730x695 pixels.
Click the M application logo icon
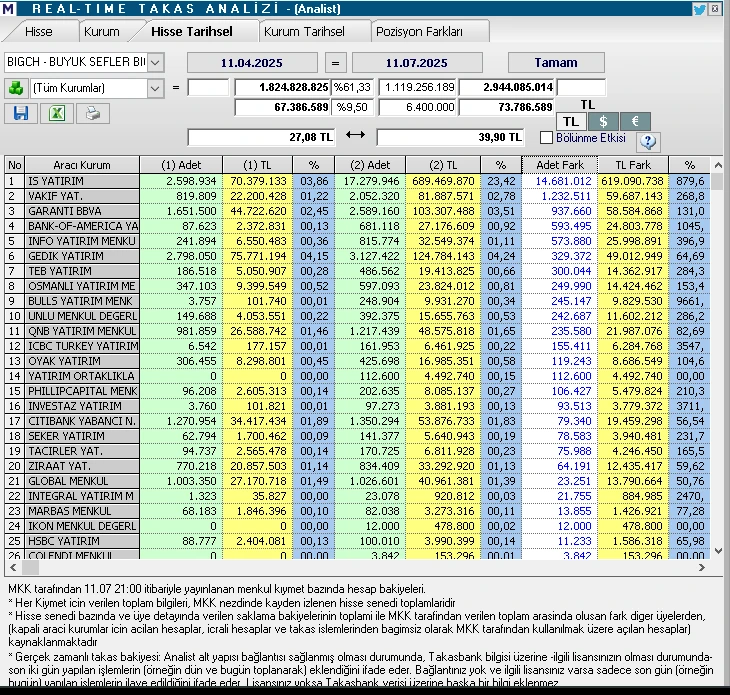[8, 8]
